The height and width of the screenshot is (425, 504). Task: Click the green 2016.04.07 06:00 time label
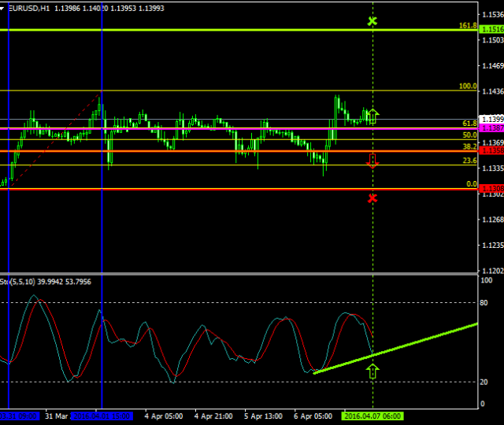(x=371, y=416)
